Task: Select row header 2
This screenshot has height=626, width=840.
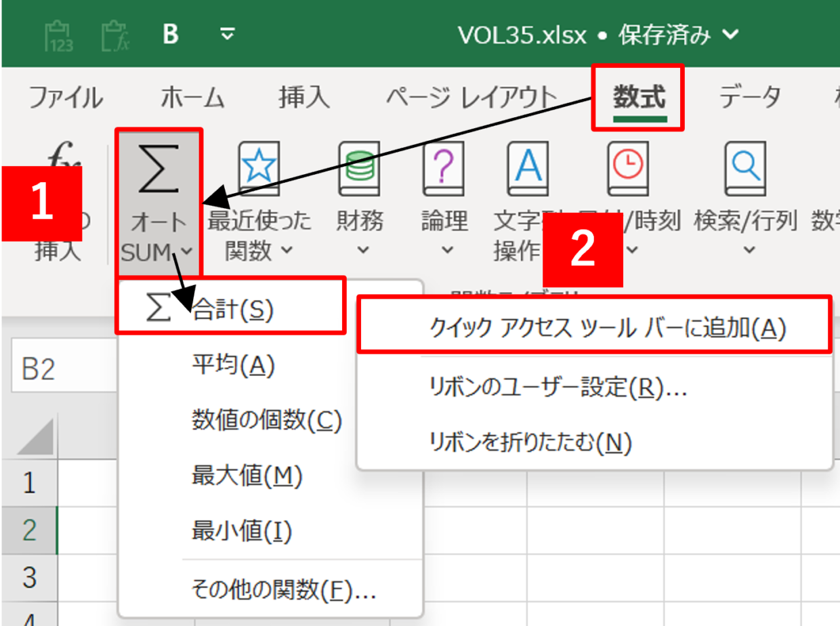Action: pos(29,530)
